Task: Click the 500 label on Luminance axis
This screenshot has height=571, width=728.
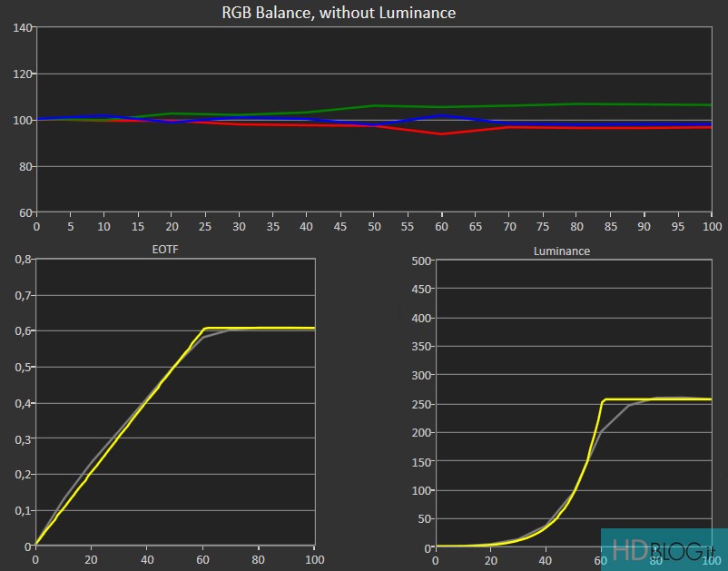Action: pyautogui.click(x=419, y=262)
